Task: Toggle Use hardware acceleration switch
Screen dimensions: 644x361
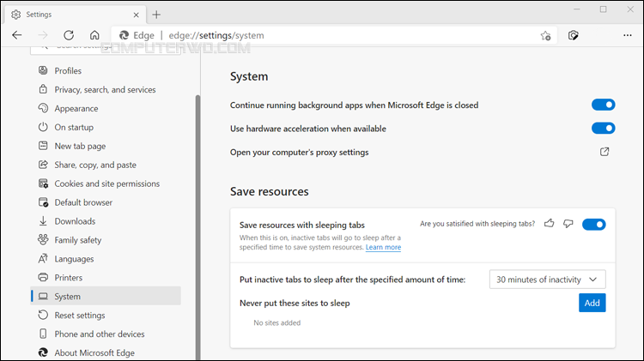Action: coord(603,128)
